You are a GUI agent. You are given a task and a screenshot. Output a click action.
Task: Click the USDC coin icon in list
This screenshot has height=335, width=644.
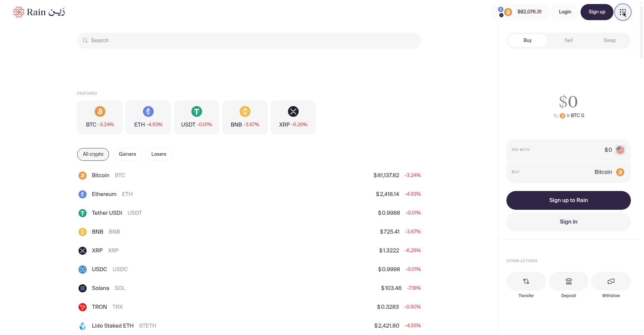point(83,270)
